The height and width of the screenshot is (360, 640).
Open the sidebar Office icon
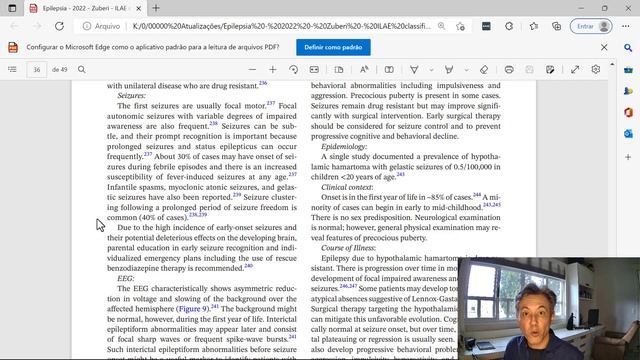pyautogui.click(x=628, y=112)
